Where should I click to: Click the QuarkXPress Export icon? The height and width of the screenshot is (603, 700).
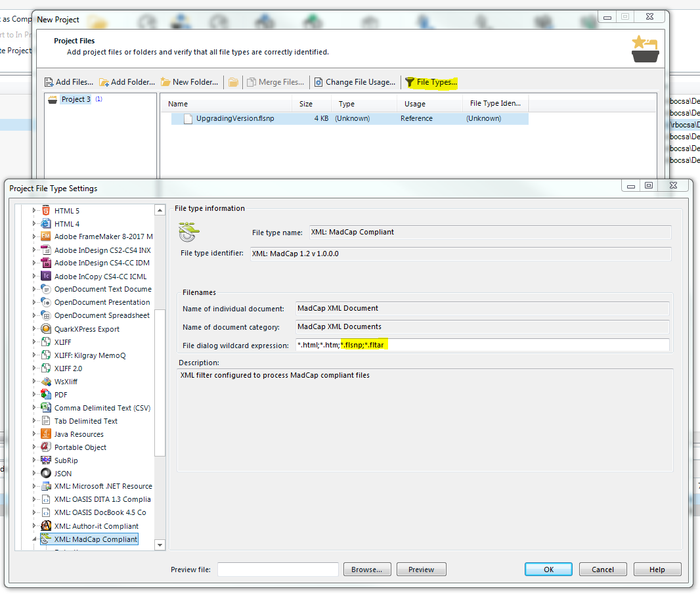click(46, 328)
